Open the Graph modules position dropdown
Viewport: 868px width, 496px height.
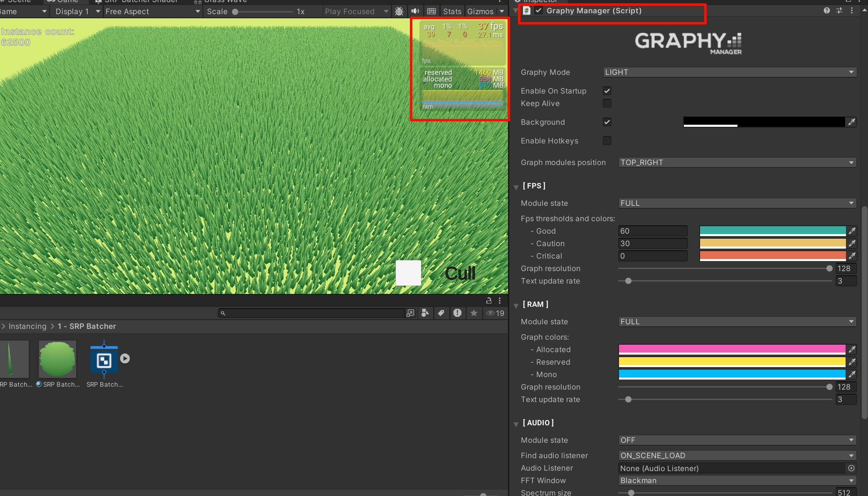pos(737,162)
